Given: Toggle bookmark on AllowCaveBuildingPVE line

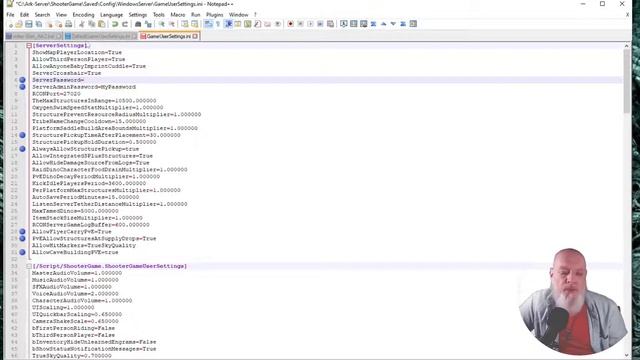Looking at the screenshot, I should (x=22, y=252).
